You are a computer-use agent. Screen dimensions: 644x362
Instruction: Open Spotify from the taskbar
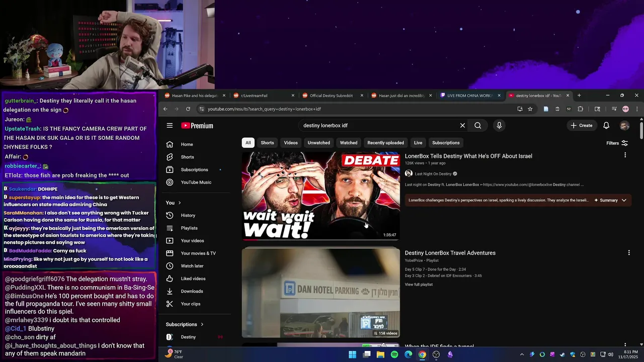click(394, 354)
